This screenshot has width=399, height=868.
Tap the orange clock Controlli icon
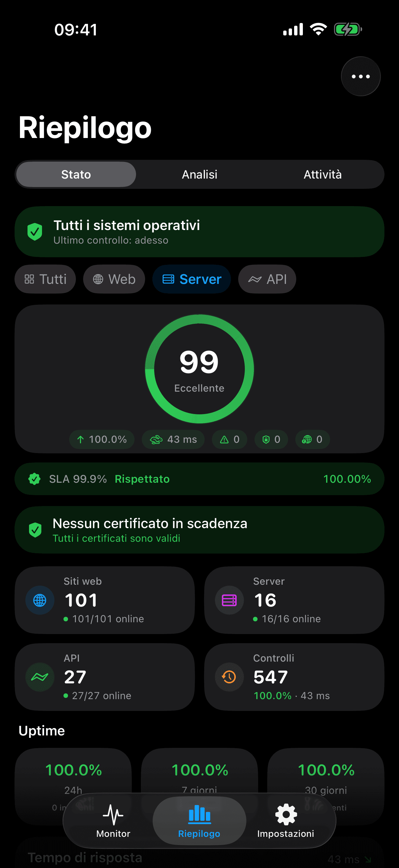click(229, 677)
